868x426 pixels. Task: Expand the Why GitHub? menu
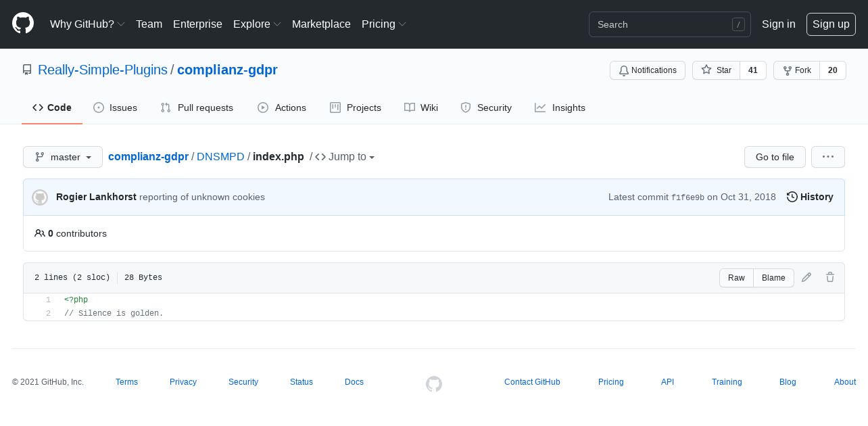(x=87, y=24)
